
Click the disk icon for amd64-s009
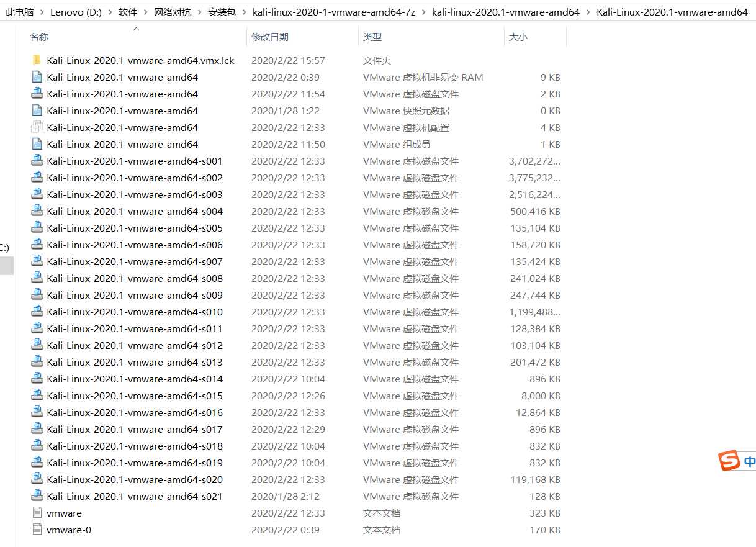coord(37,295)
